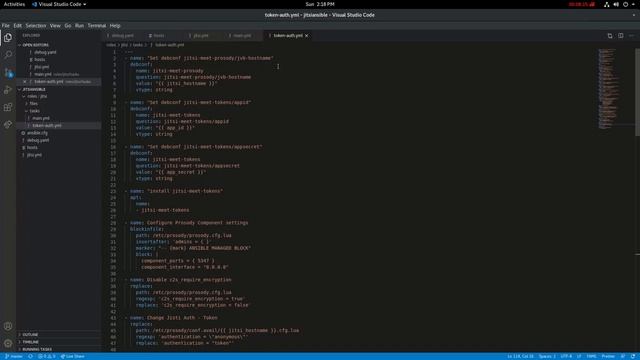The height and width of the screenshot is (360, 640).
Task: Open the Source Control view
Action: [x=8, y=73]
